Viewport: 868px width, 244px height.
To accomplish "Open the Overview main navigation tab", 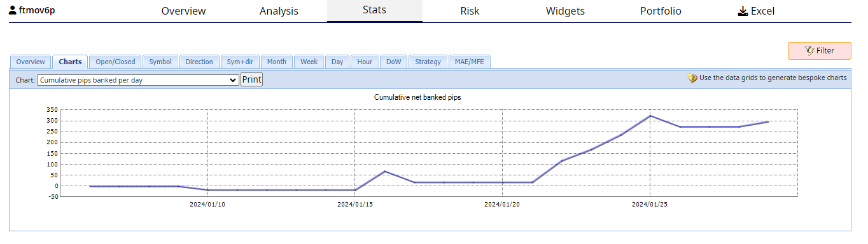I will click(183, 11).
